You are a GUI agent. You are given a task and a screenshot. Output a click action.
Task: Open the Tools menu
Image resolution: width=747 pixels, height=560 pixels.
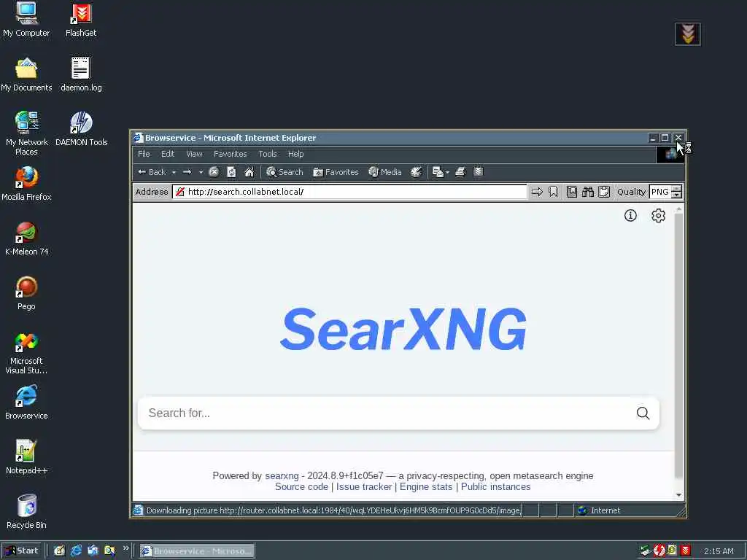(268, 154)
